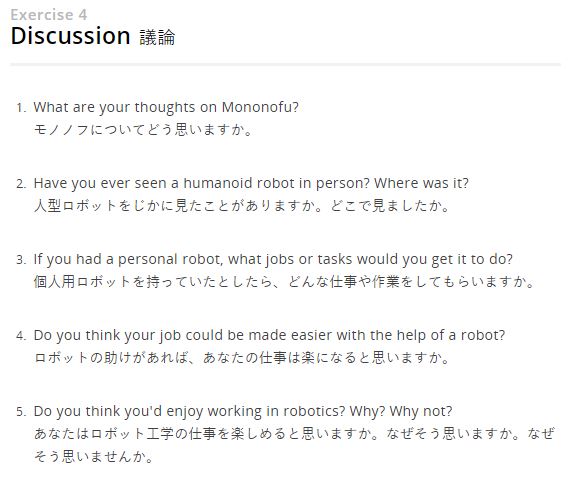The height and width of the screenshot is (482, 568).
Task: Click question 4 about job made easier
Action: [x=269, y=335]
